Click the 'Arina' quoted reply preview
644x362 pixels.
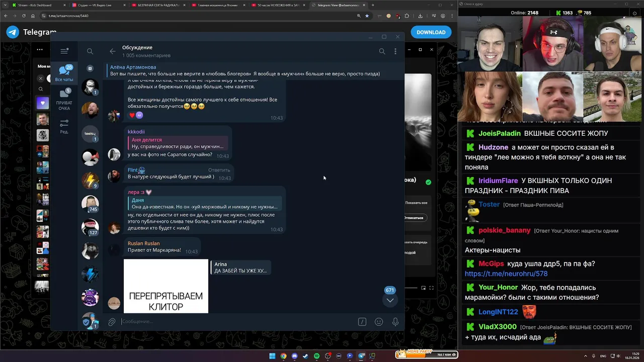pyautogui.click(x=240, y=267)
